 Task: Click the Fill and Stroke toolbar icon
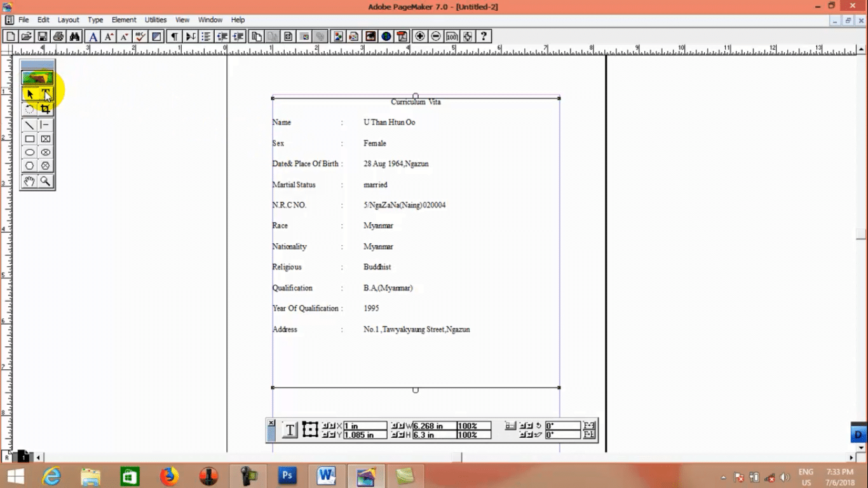156,36
